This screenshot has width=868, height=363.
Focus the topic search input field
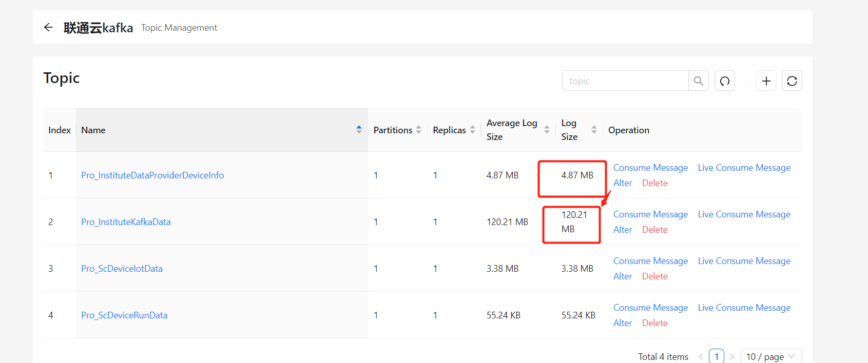pos(625,80)
